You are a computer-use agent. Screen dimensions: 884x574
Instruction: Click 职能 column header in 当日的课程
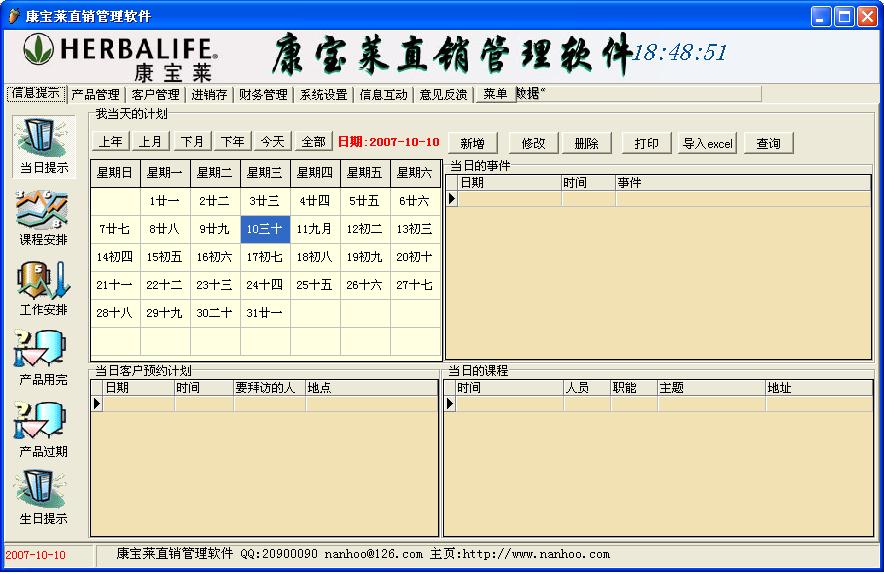pyautogui.click(x=634, y=388)
